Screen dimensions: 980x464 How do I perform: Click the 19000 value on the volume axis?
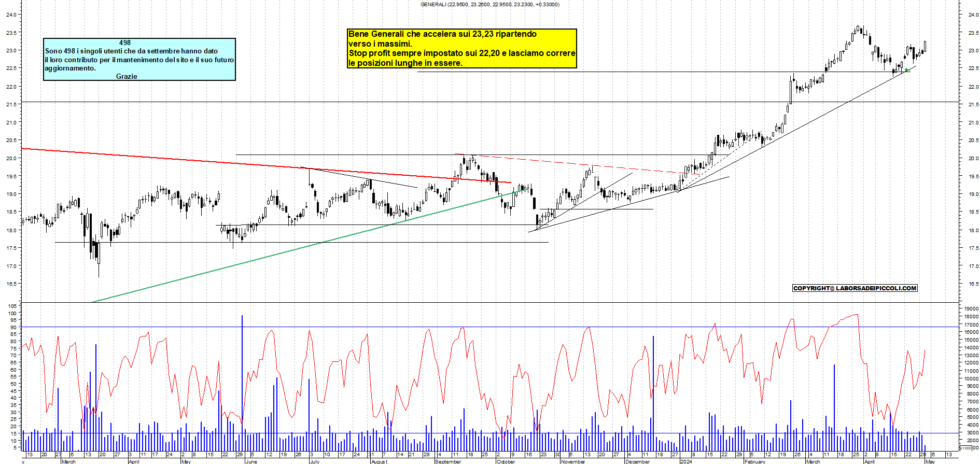click(x=971, y=309)
